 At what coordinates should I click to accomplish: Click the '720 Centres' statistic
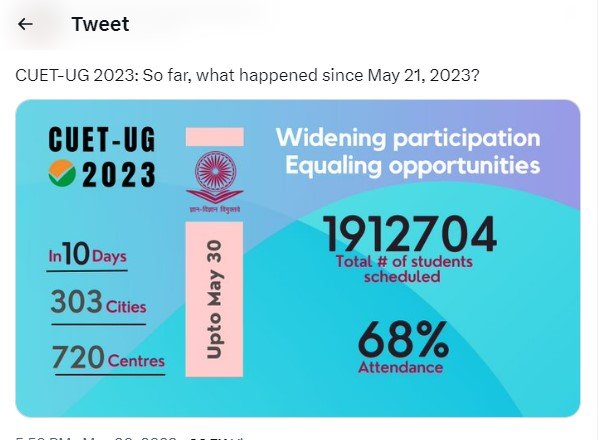(108, 356)
